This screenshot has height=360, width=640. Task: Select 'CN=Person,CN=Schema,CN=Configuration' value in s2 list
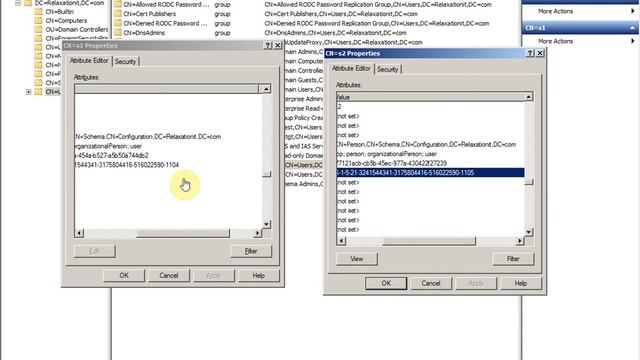(427, 144)
